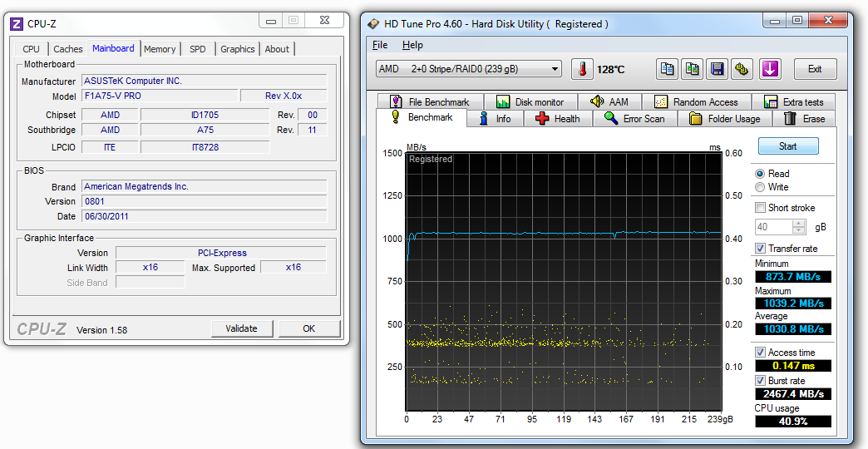The height and width of the screenshot is (449, 868).
Task: Open the Caches tab in CPU-Z
Action: [68, 49]
